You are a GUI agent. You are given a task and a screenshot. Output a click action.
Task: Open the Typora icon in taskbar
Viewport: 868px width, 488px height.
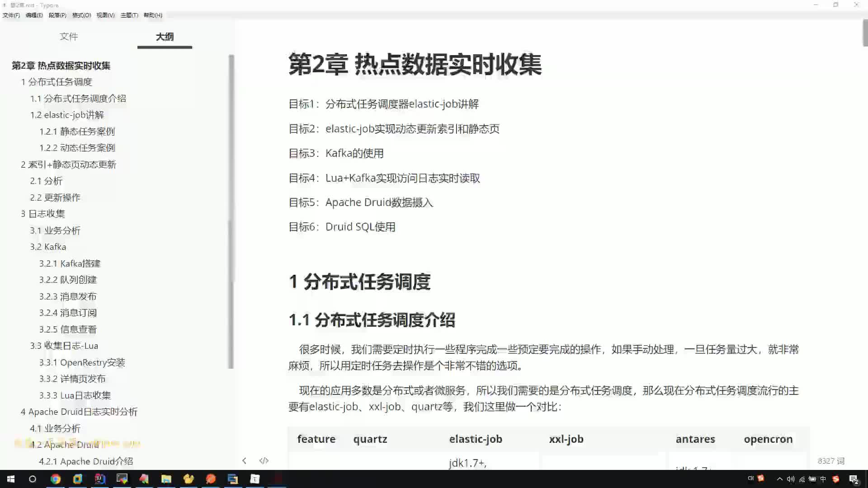pyautogui.click(x=255, y=479)
